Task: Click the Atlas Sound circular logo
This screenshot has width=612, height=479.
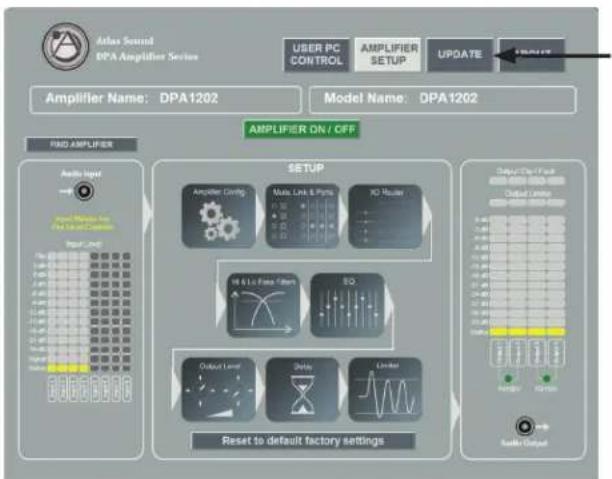Action: click(x=65, y=46)
